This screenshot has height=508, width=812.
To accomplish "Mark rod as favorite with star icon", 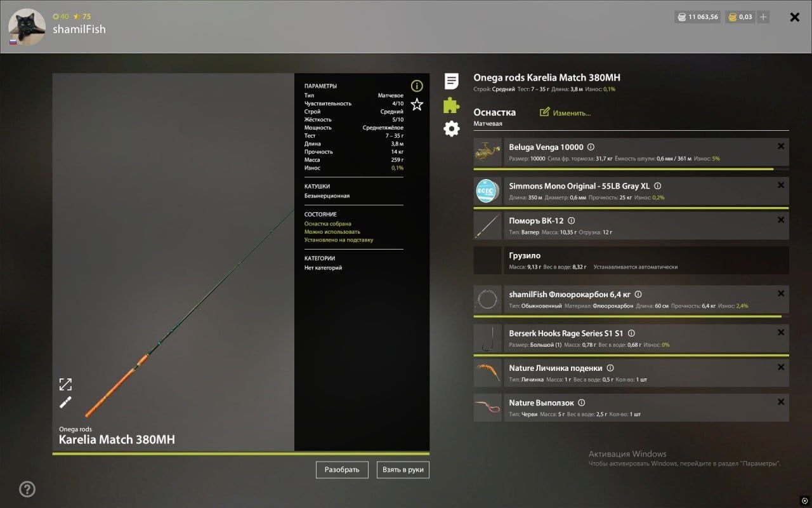I will click(x=417, y=104).
